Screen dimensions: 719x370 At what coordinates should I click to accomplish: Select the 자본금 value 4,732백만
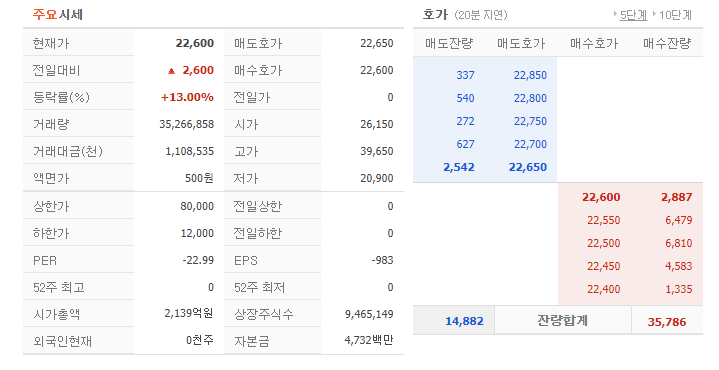tap(369, 340)
